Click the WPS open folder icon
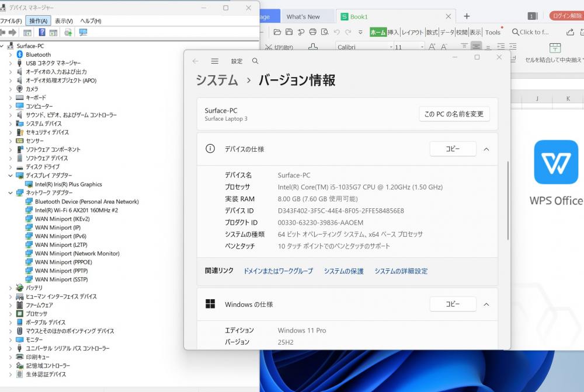584x392 pixels. 277,32
